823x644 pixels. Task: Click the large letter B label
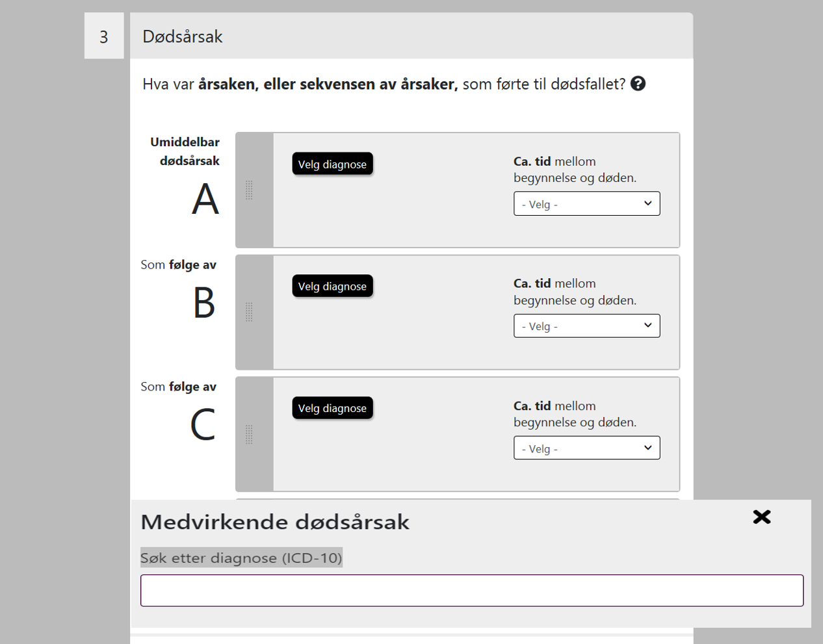tap(204, 303)
